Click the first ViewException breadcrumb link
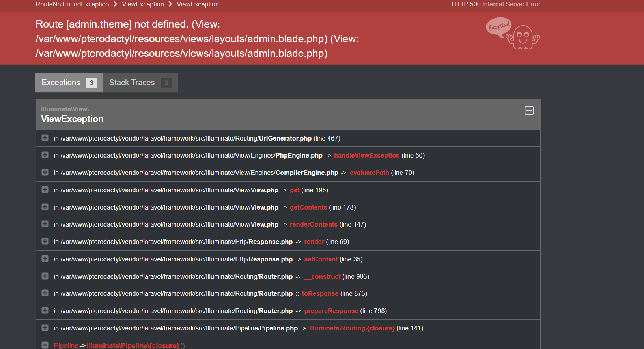The image size is (644, 349). pyautogui.click(x=143, y=4)
